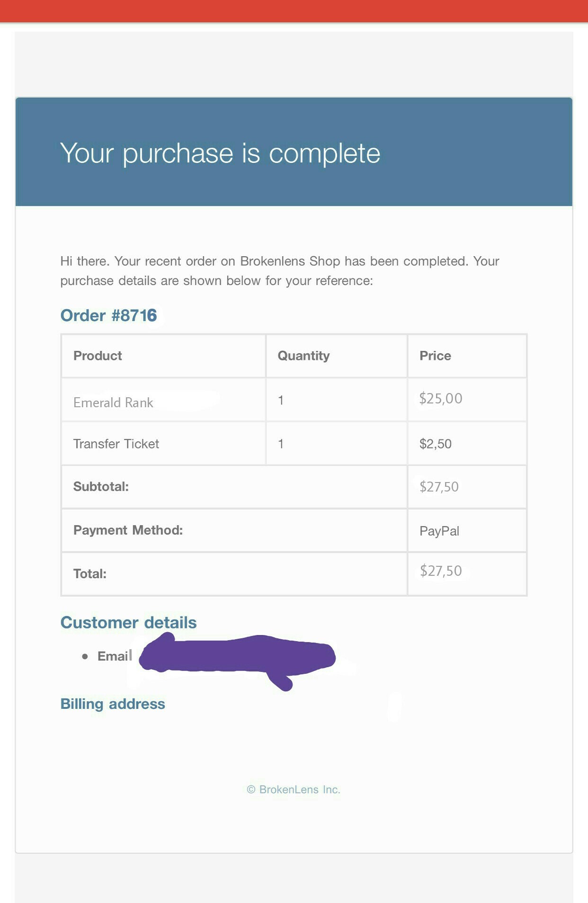Click the Email bullet label

[115, 656]
